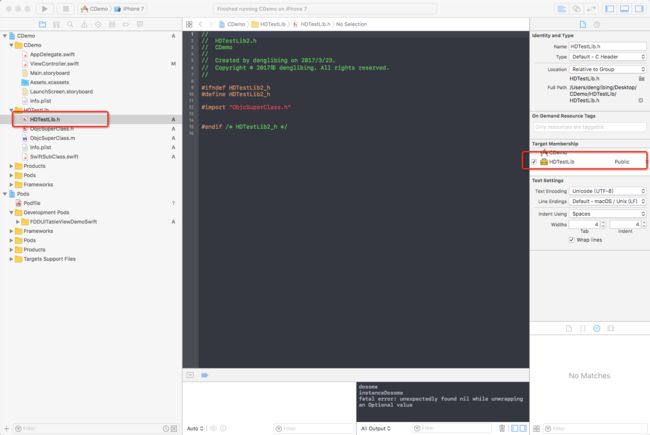Screen dimensions: 650x435
Task: Collapse the Development Pods folder
Action: coord(11,212)
